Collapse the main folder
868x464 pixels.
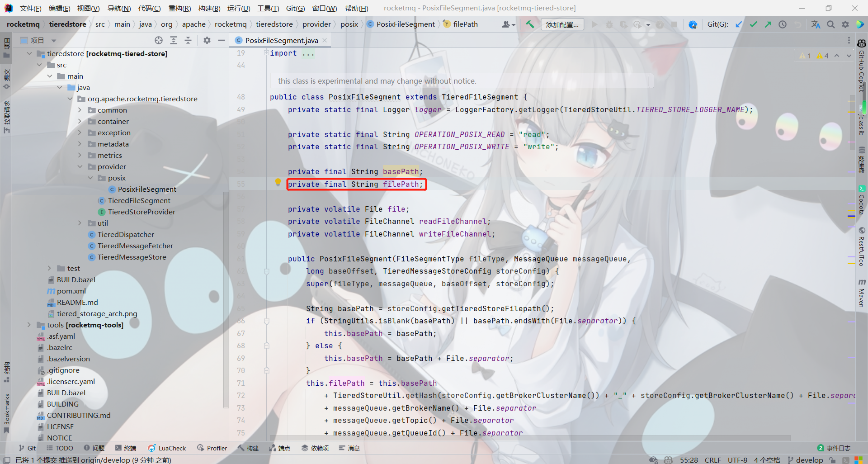50,76
